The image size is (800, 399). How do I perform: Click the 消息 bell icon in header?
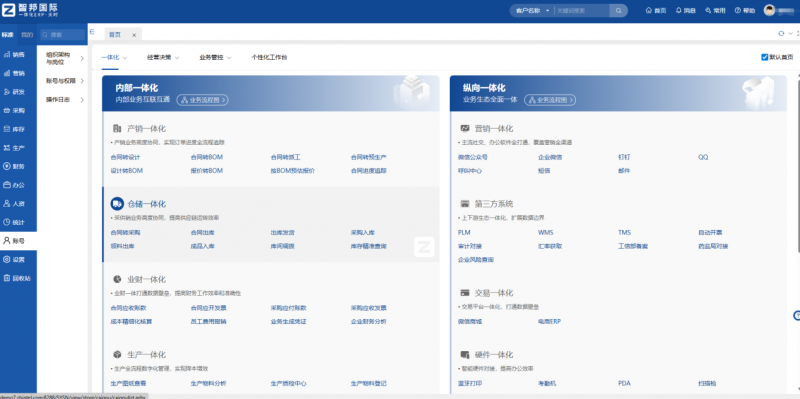(679, 10)
